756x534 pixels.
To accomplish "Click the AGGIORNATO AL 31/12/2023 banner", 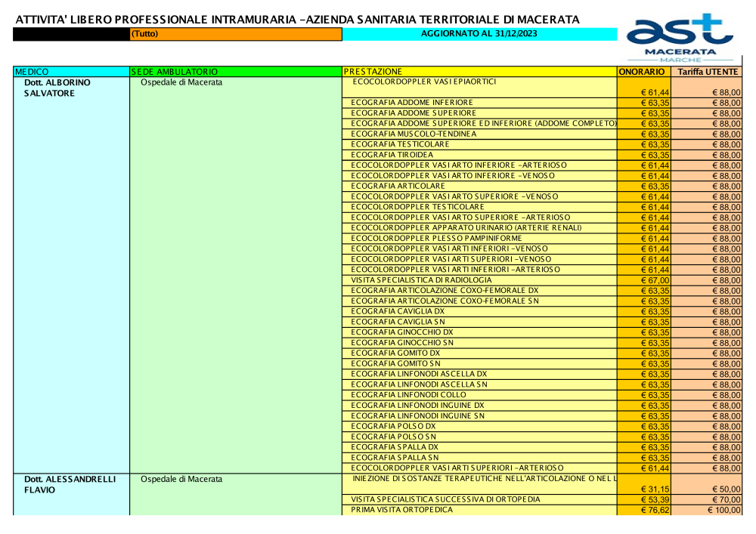I will [479, 34].
